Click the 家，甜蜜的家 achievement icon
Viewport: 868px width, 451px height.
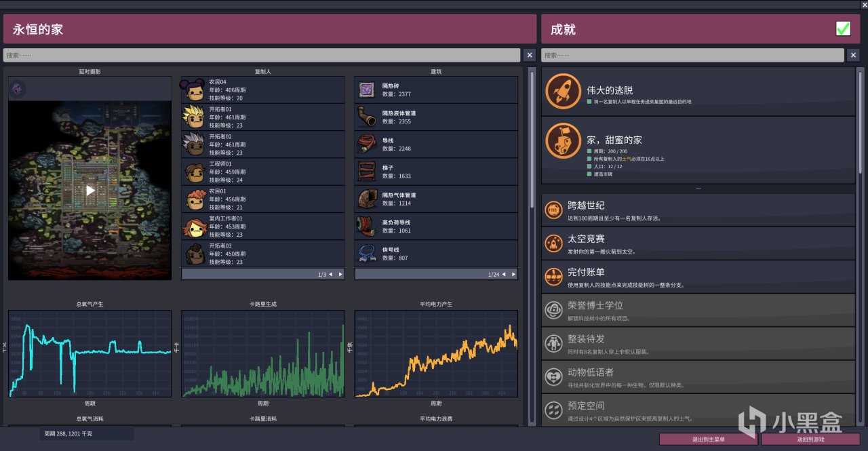click(x=563, y=140)
